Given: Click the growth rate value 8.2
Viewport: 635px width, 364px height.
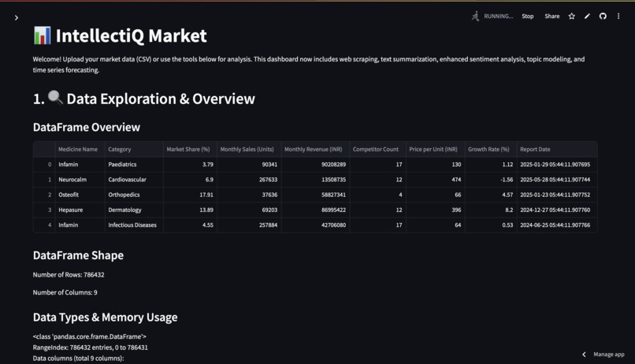Looking at the screenshot, I should (490, 210).
